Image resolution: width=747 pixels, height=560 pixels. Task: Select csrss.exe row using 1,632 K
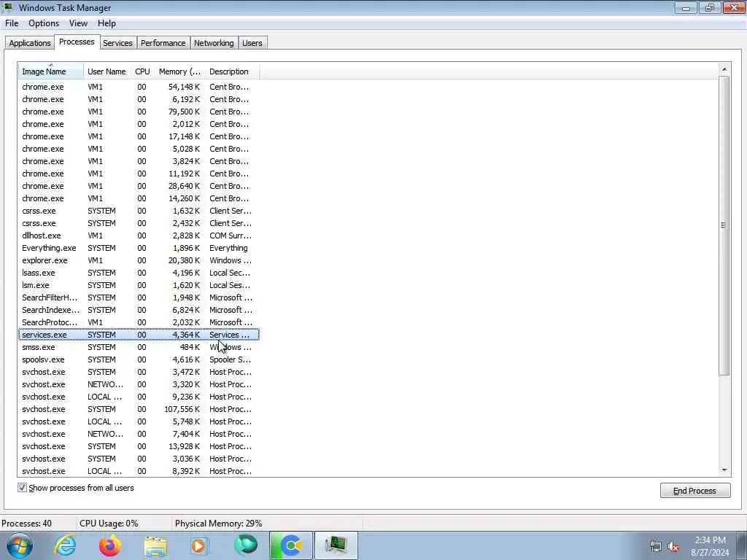139,211
